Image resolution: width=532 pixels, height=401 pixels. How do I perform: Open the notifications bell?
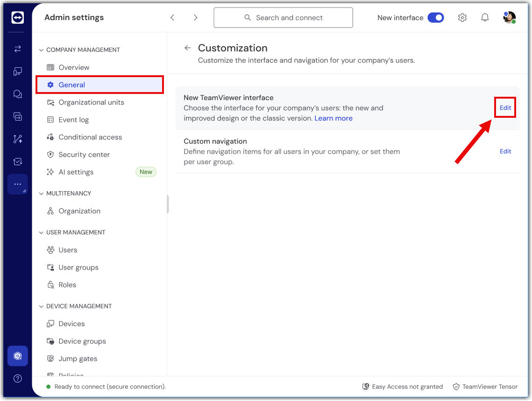pyautogui.click(x=485, y=18)
